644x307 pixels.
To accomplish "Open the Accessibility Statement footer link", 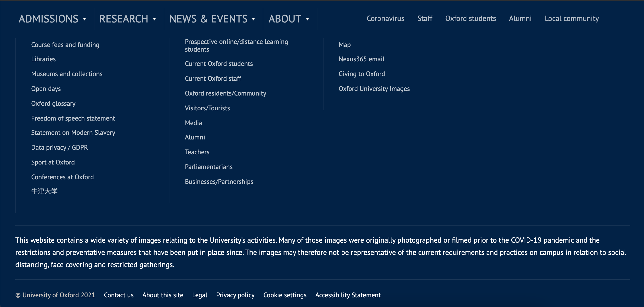I will pos(348,295).
